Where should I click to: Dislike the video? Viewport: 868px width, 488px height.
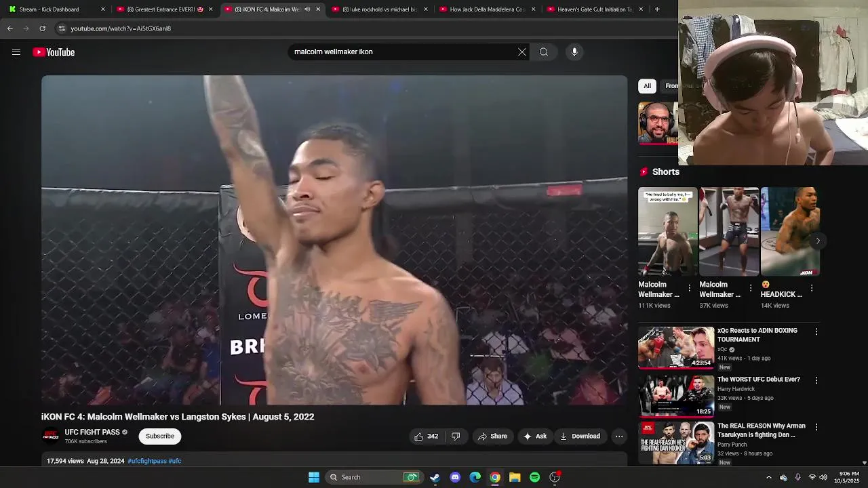point(456,436)
